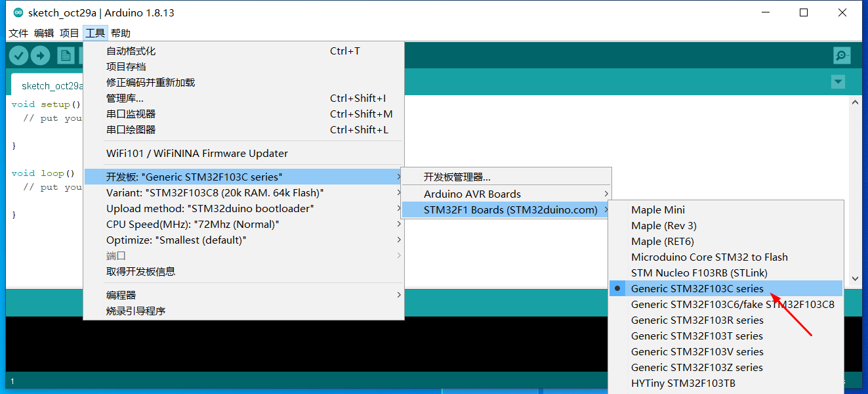Open 开发板管理器... Boards Manager
The width and height of the screenshot is (868, 394).
(506, 177)
